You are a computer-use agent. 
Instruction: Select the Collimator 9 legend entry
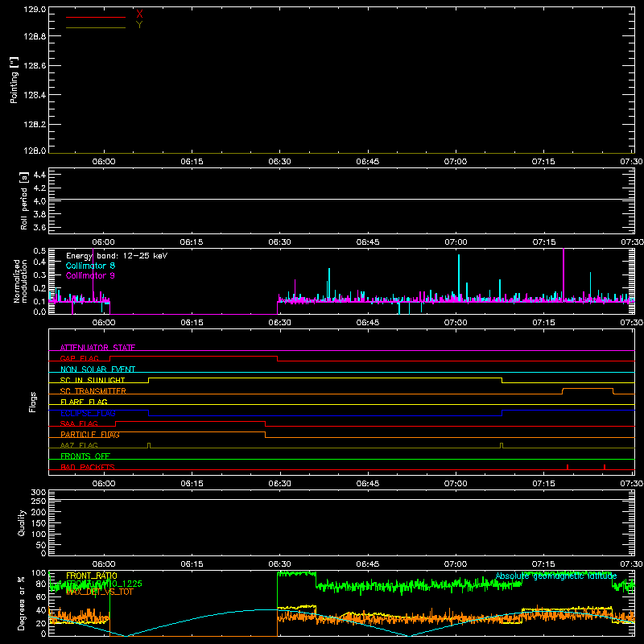tap(90, 275)
